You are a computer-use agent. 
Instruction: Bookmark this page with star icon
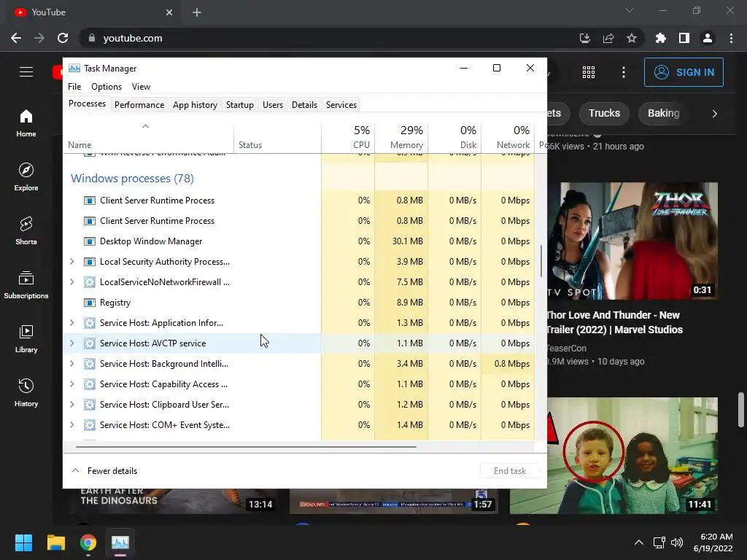pyautogui.click(x=632, y=38)
